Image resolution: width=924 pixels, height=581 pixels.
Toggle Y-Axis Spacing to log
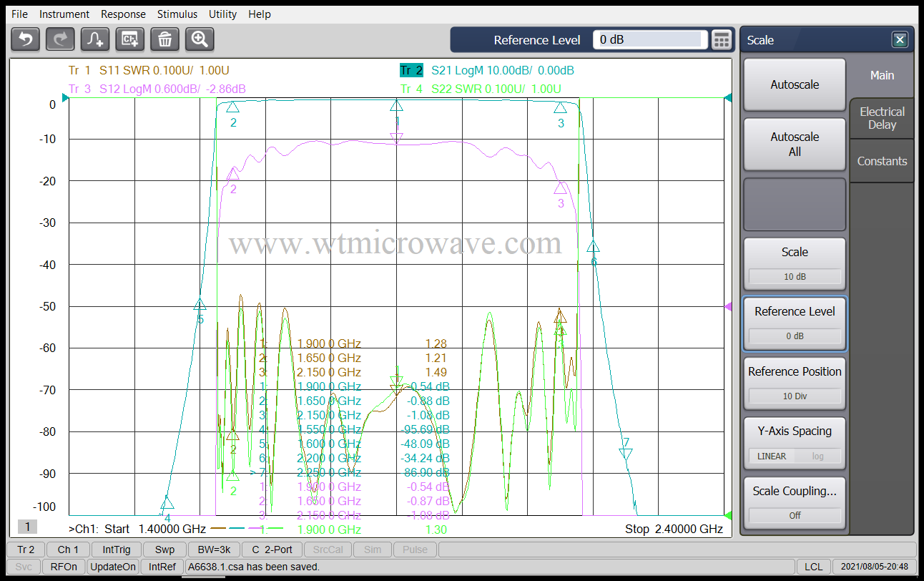817,456
